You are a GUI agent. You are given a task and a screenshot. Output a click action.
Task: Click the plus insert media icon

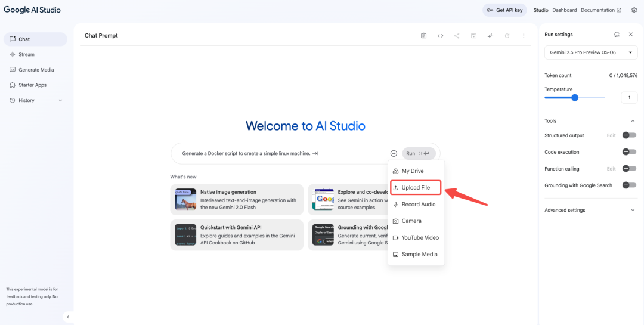[x=394, y=153]
